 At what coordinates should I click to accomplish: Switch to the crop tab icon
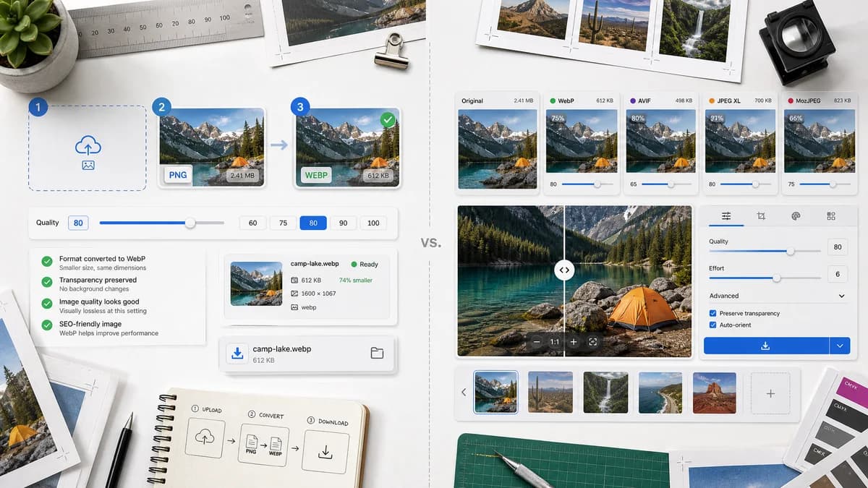761,215
